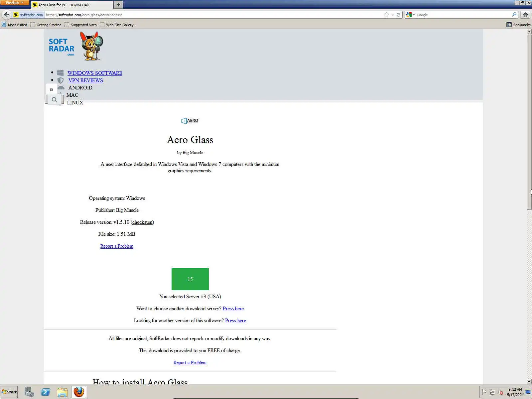Click the softradar.com site identity favicon
The width and height of the screenshot is (532, 399).
(16, 15)
